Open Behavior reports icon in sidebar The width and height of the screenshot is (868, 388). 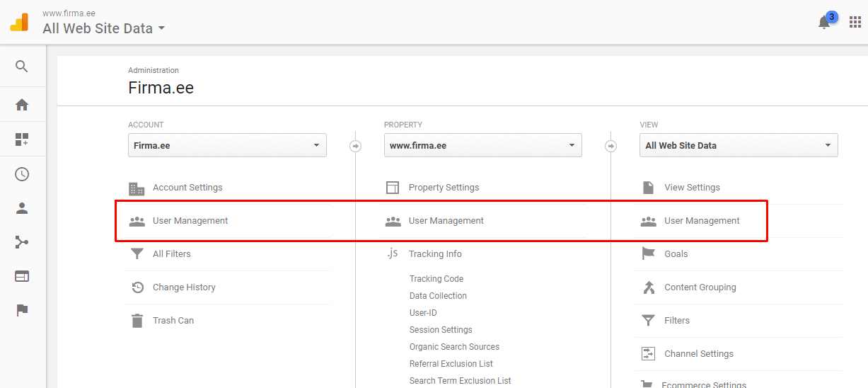[x=22, y=276]
